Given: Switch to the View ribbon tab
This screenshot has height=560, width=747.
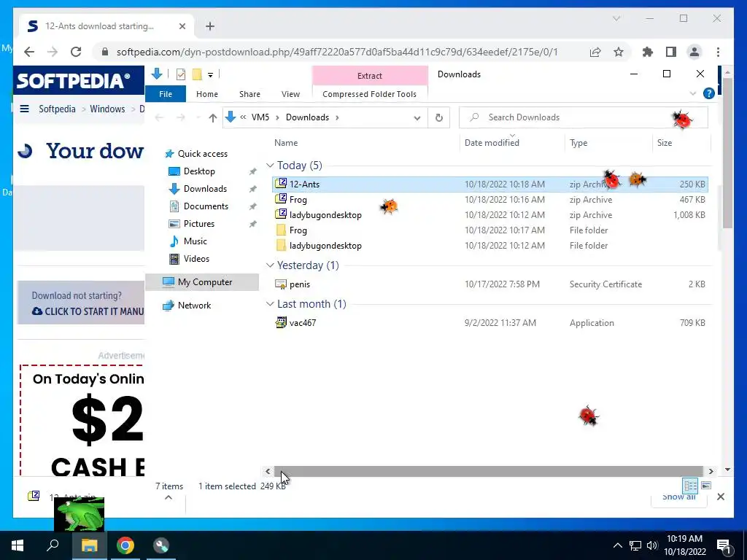Looking at the screenshot, I should (x=290, y=94).
